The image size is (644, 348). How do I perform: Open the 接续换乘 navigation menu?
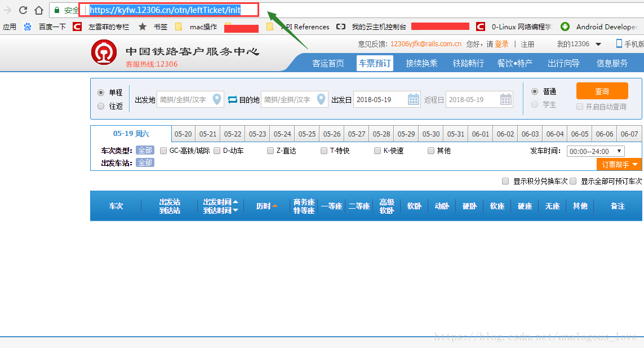pos(421,63)
